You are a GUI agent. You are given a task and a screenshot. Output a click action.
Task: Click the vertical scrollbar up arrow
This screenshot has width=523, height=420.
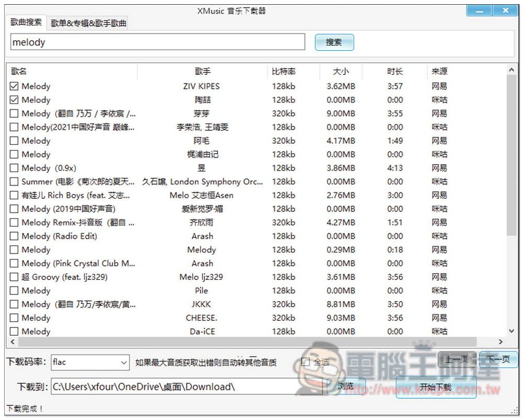pos(511,70)
